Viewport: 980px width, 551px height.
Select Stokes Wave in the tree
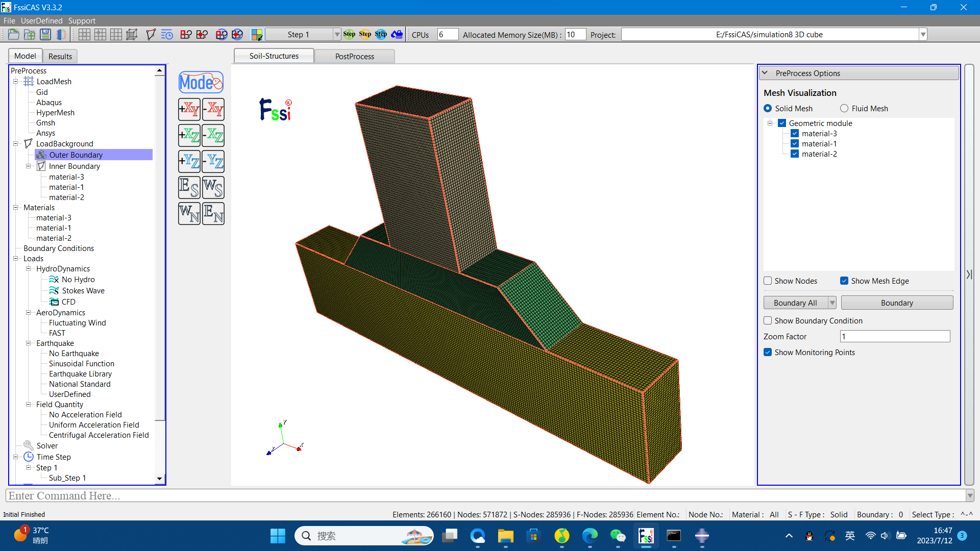83,290
